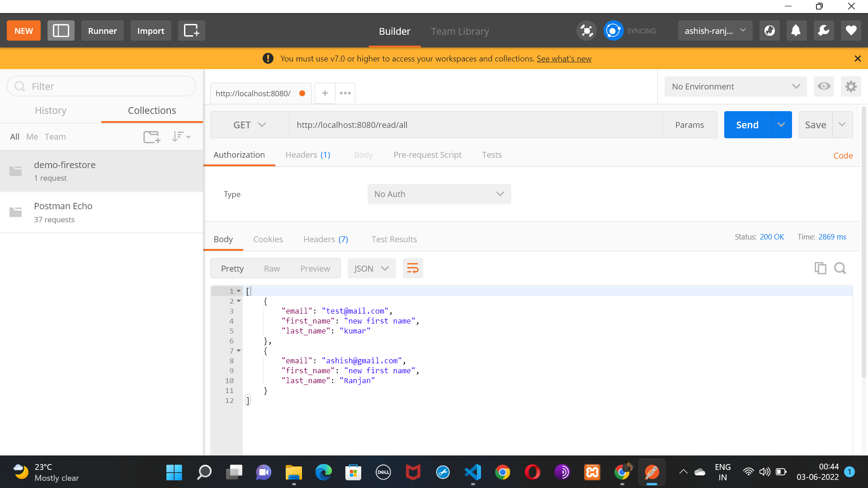This screenshot has height=488, width=868.
Task: Collapse the JSON array on line 1
Action: 239,291
